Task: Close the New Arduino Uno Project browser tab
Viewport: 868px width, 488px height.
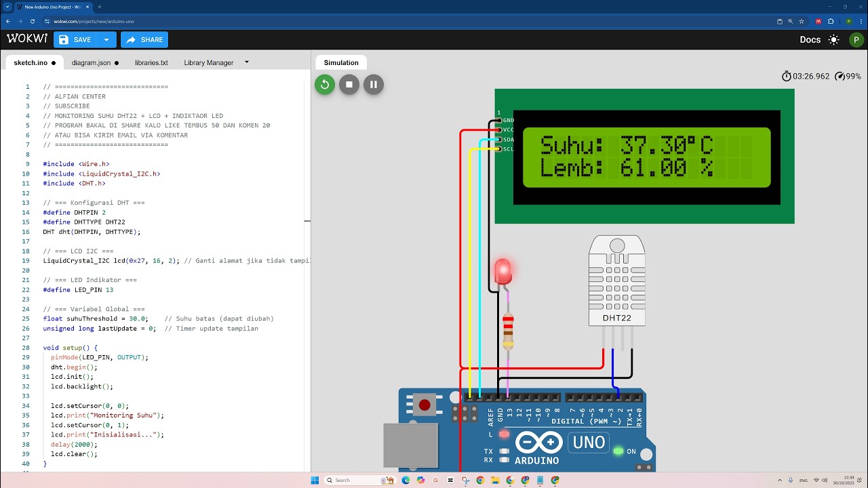Action: [87, 7]
